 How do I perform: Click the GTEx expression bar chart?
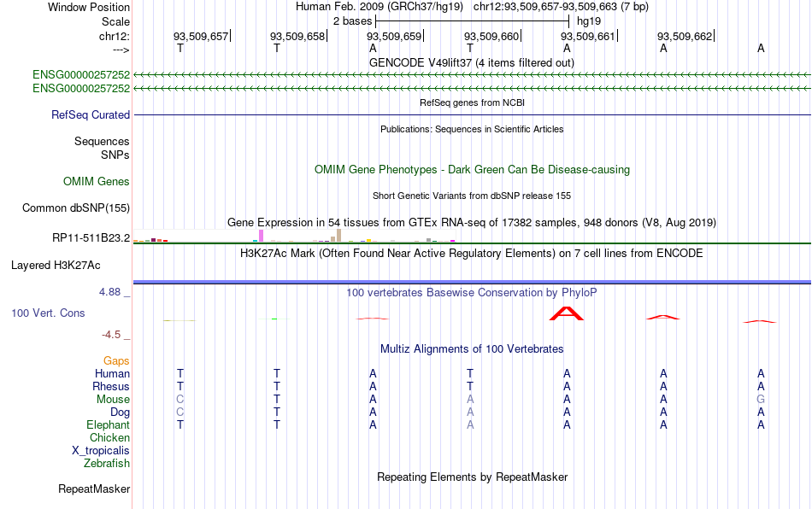point(294,236)
